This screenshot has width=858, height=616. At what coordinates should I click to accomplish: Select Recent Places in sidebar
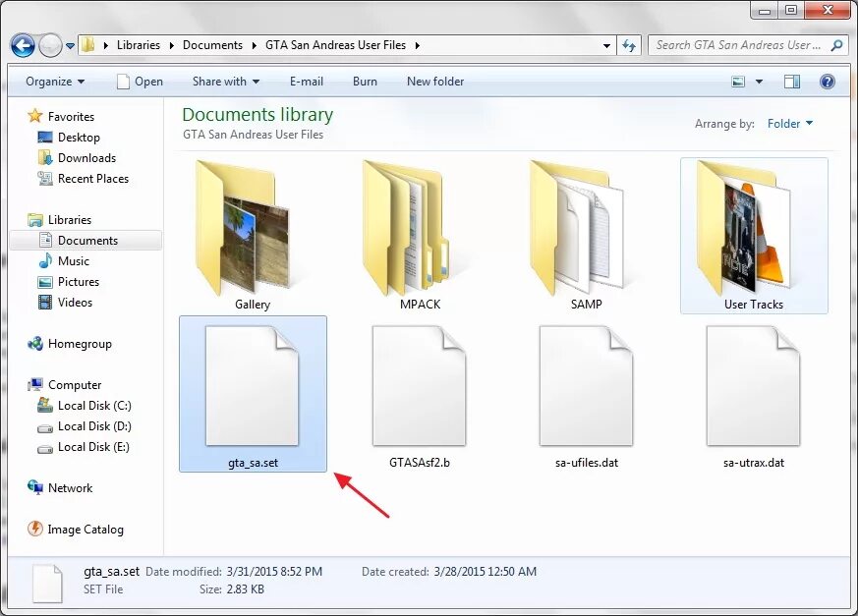84,179
